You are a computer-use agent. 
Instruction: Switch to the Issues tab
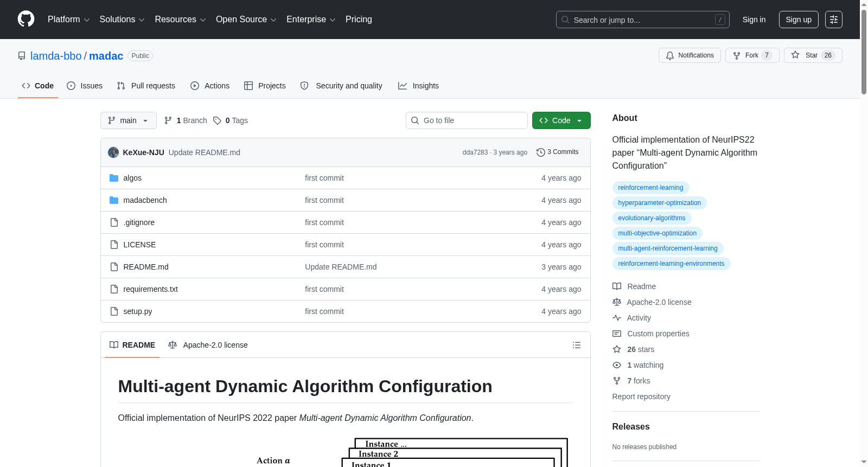(85, 86)
